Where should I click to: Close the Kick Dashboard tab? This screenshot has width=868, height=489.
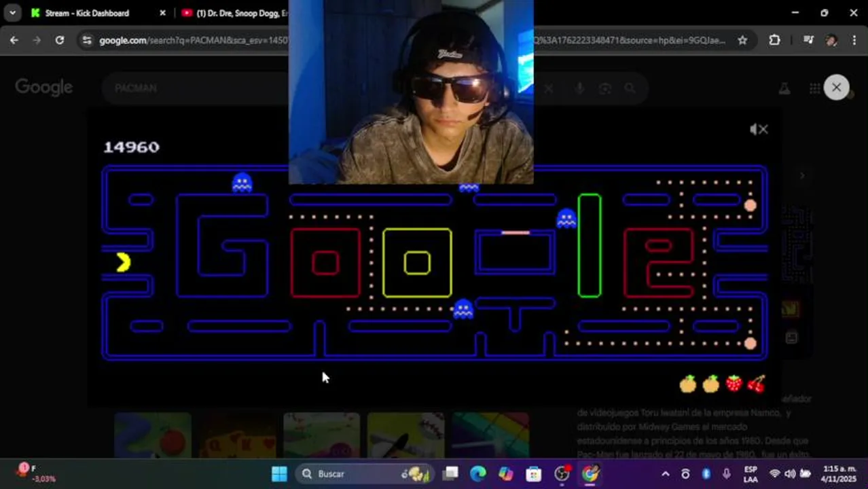pos(162,13)
